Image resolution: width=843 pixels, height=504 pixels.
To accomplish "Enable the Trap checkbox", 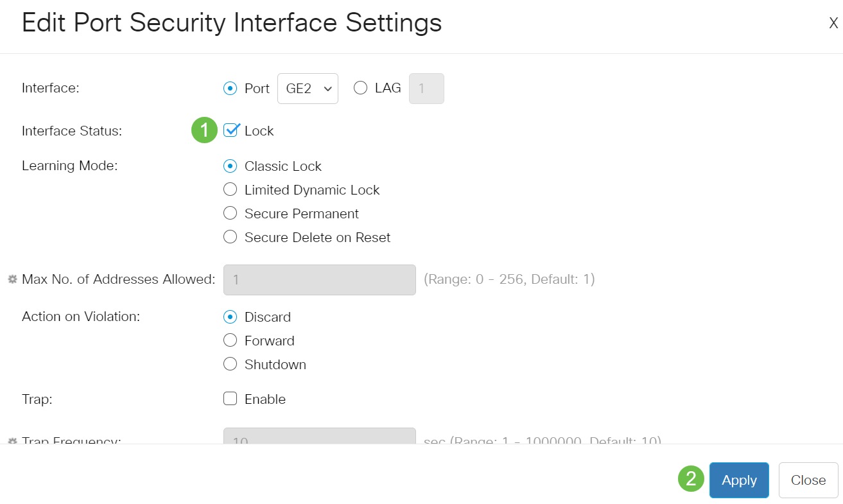I will [230, 399].
